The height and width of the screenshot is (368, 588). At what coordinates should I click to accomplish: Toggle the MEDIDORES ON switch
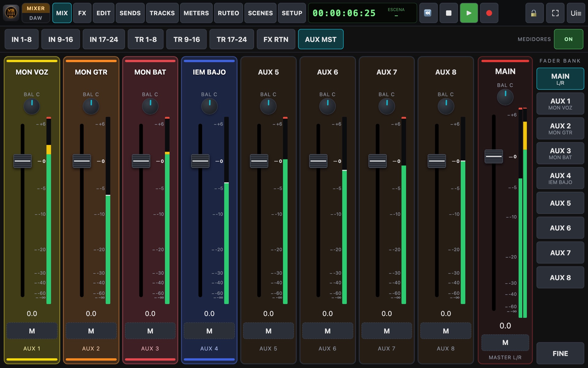click(x=568, y=39)
